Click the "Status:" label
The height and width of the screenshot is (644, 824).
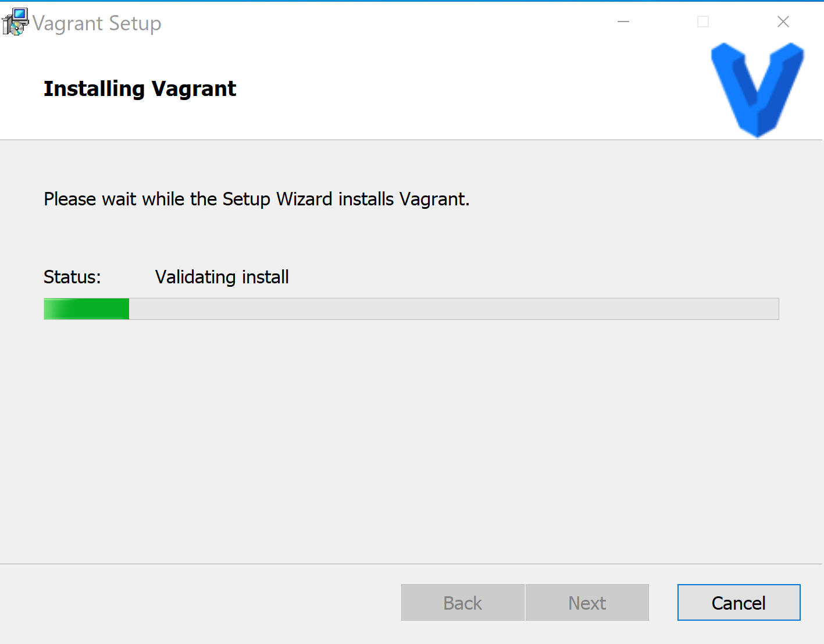(x=72, y=277)
